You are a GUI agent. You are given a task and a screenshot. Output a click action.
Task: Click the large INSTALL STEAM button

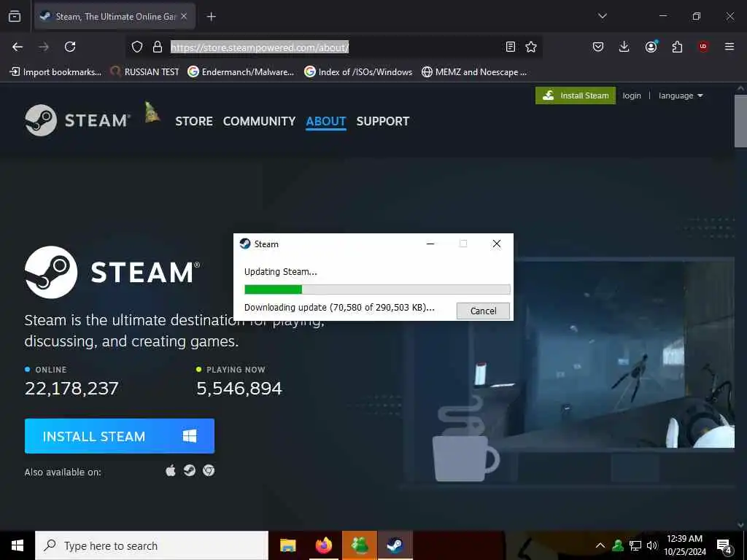120,436
